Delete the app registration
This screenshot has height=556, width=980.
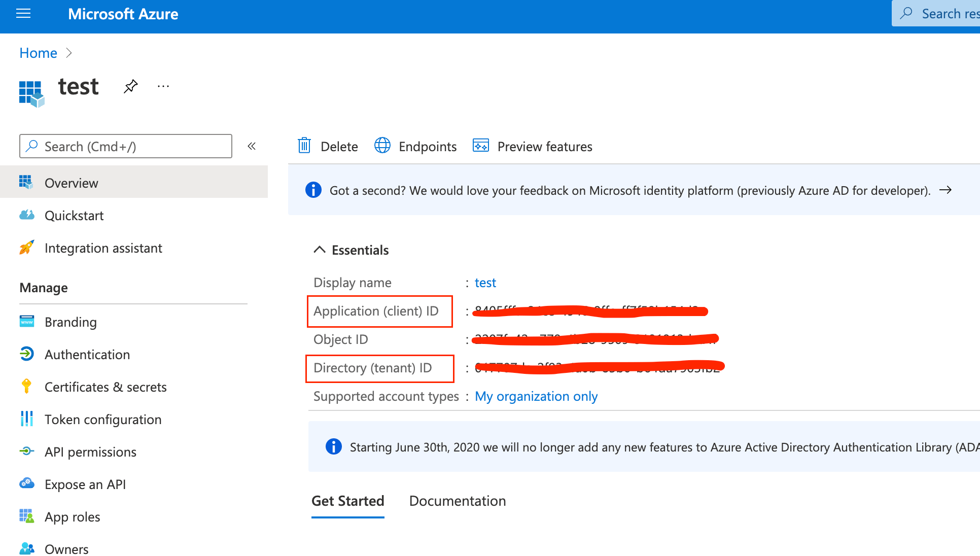point(328,146)
